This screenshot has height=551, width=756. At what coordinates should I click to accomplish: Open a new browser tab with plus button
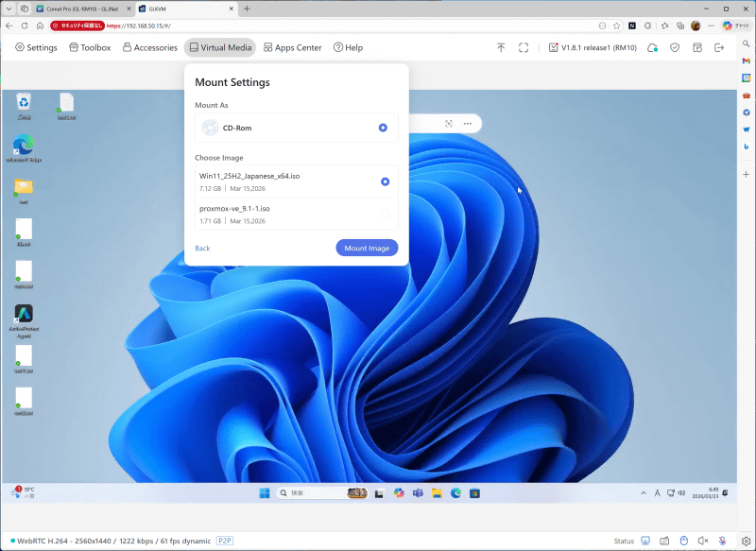coord(247,9)
